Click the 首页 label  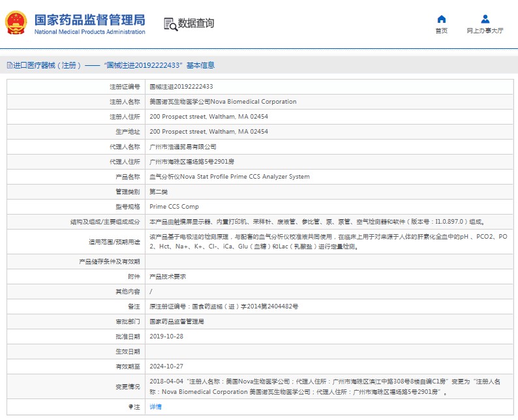pos(442,31)
